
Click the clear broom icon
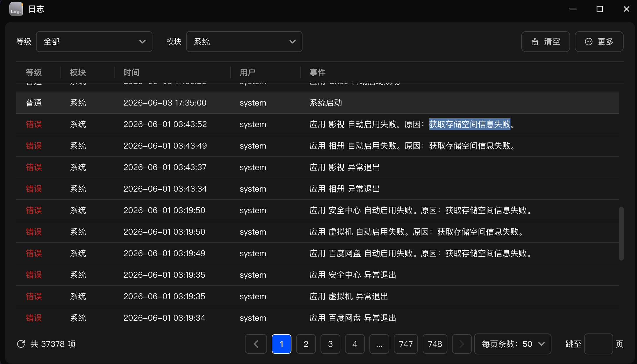coord(535,42)
